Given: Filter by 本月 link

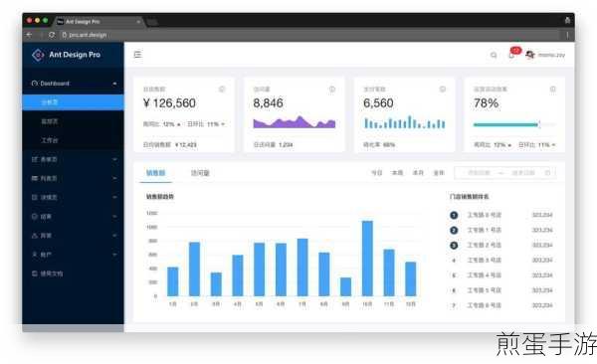Looking at the screenshot, I should click(418, 173).
